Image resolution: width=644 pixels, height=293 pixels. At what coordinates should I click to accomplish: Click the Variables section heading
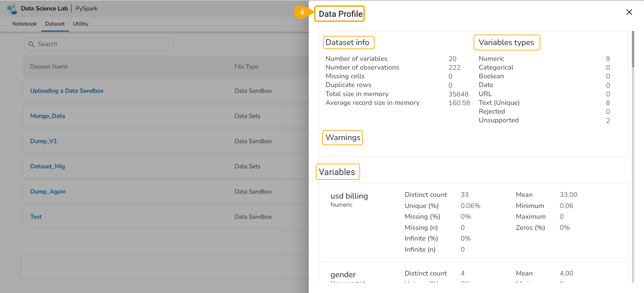click(337, 172)
